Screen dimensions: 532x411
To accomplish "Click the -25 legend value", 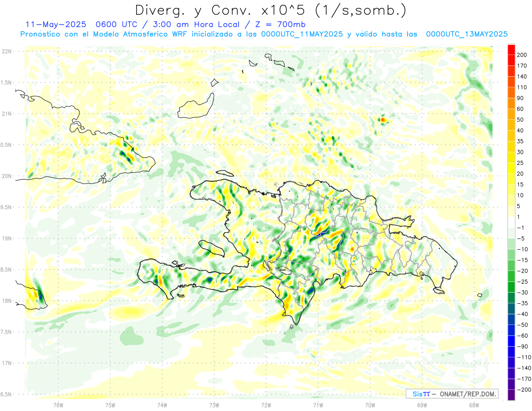I will point(523,282).
